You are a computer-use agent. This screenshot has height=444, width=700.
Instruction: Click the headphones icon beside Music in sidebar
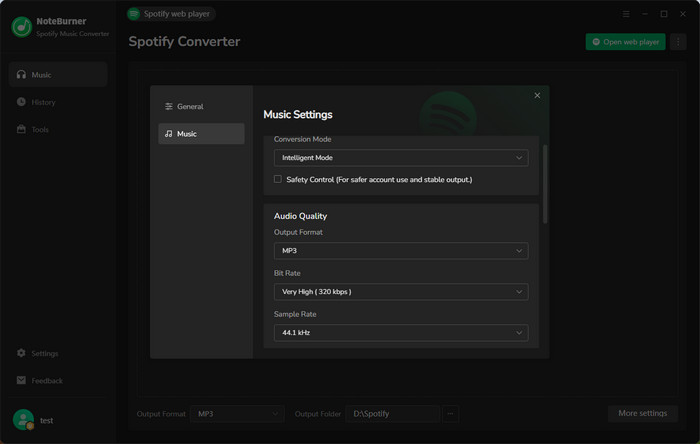pos(21,75)
